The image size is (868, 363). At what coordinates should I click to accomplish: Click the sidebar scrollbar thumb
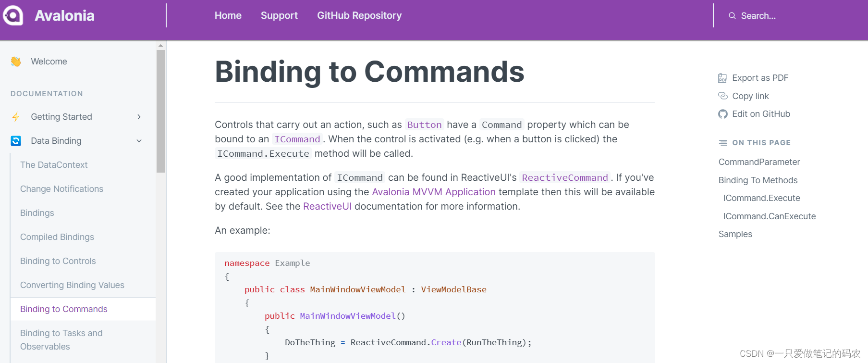tap(160, 111)
